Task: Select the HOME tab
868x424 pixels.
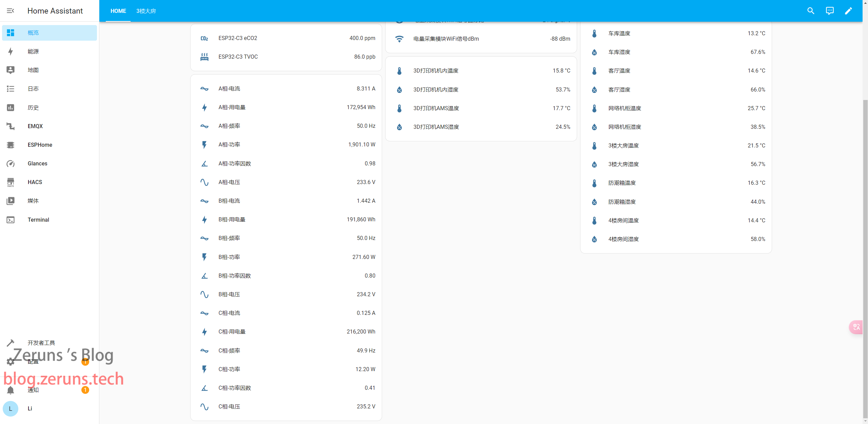Action: tap(118, 11)
